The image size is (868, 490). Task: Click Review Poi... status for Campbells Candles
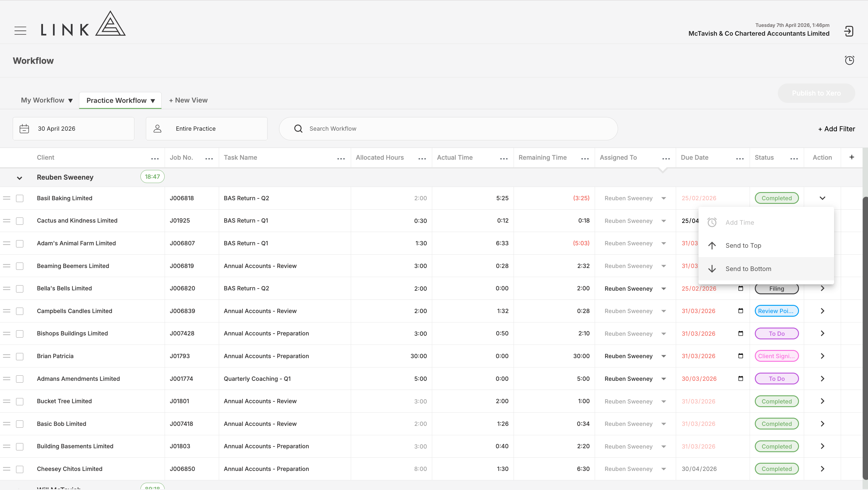776,311
